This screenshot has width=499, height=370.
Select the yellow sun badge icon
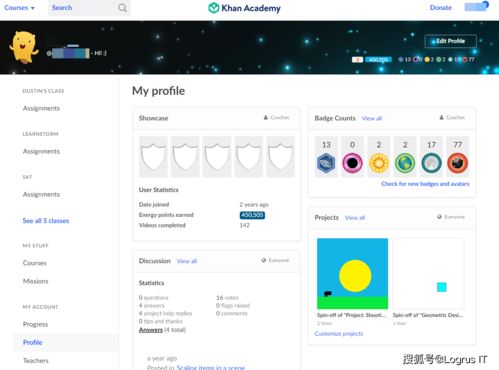point(379,163)
